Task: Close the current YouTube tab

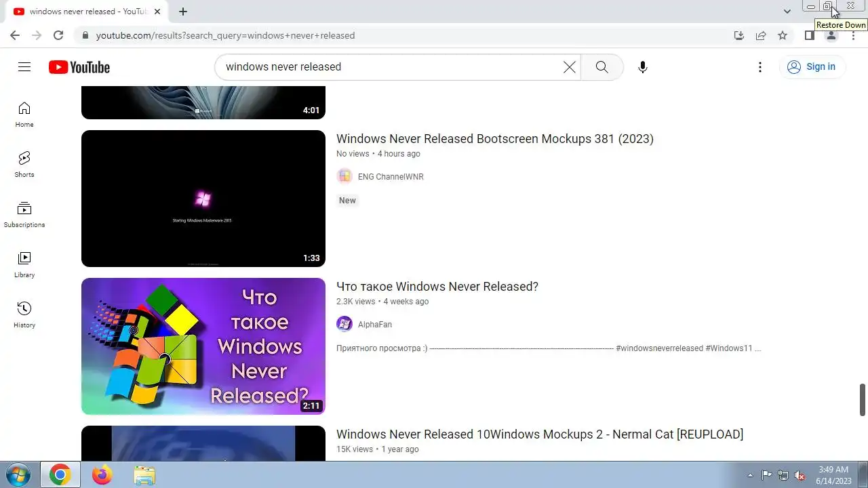Action: 158,12
